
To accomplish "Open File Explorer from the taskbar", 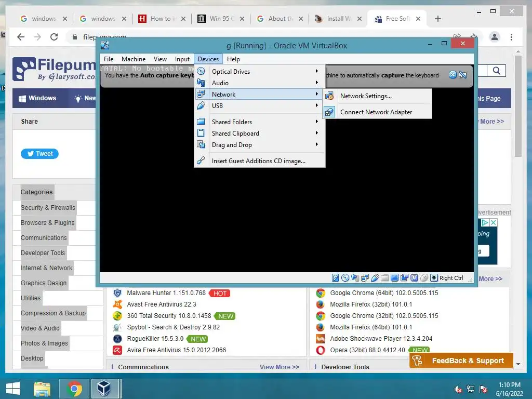I will click(x=42, y=389).
